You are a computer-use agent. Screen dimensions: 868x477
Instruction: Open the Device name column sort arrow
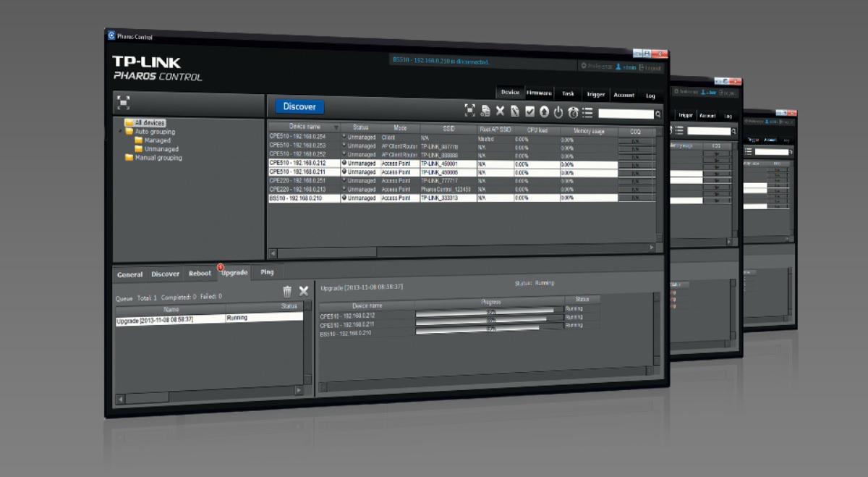click(336, 127)
